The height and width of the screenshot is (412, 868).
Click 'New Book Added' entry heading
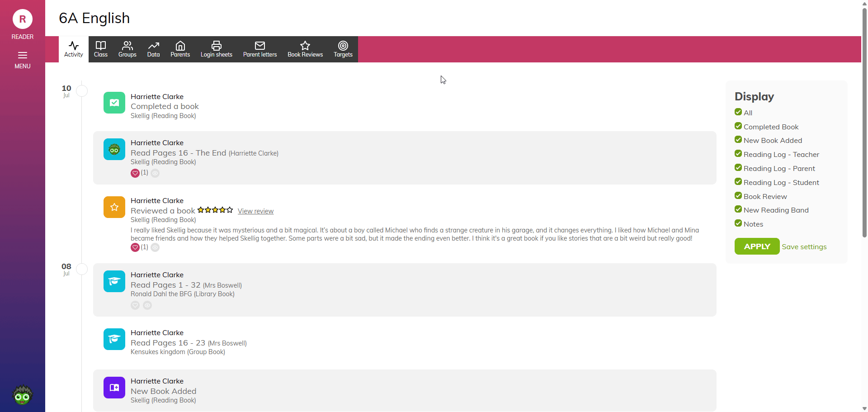point(163,391)
